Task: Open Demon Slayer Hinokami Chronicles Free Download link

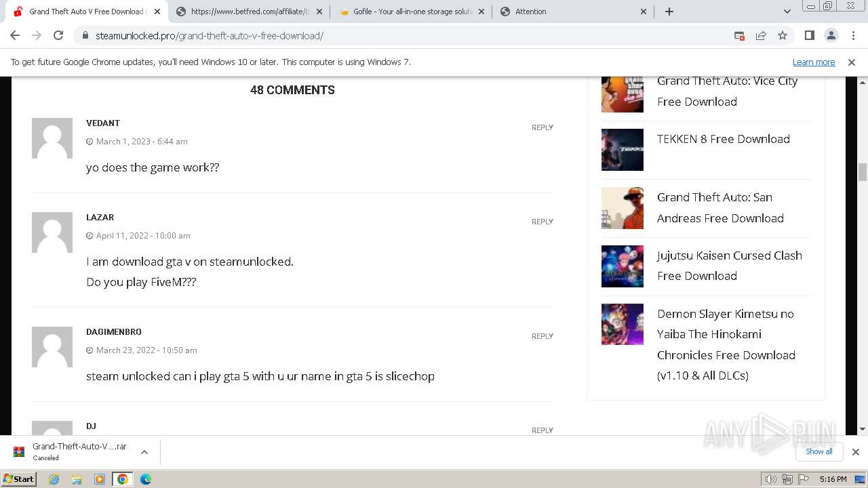Action: point(726,344)
